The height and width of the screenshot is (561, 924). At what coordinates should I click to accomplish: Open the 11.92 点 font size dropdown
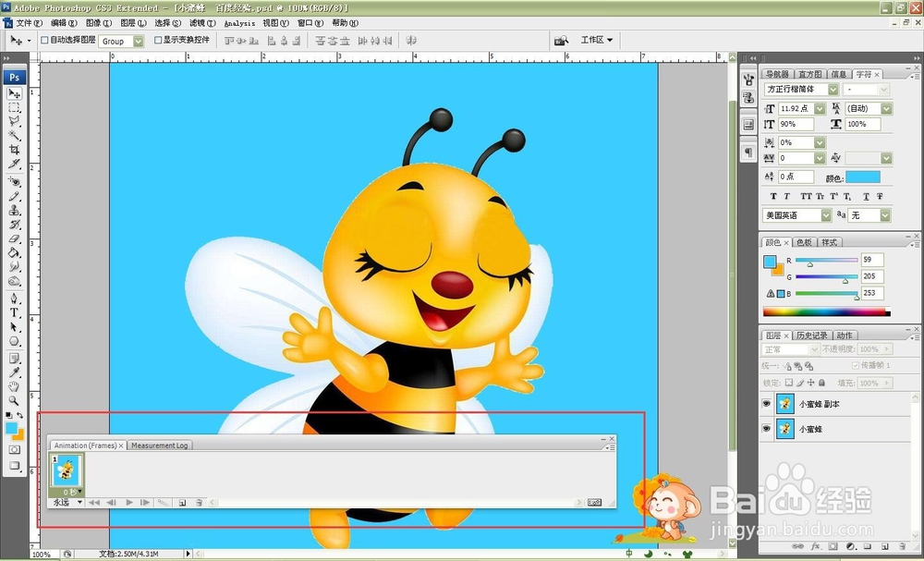pyautogui.click(x=820, y=108)
